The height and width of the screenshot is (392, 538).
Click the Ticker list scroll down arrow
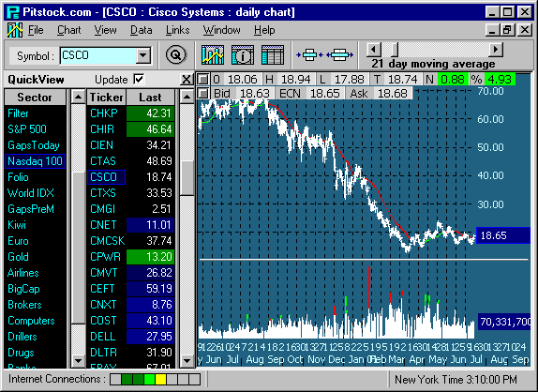coord(187,361)
